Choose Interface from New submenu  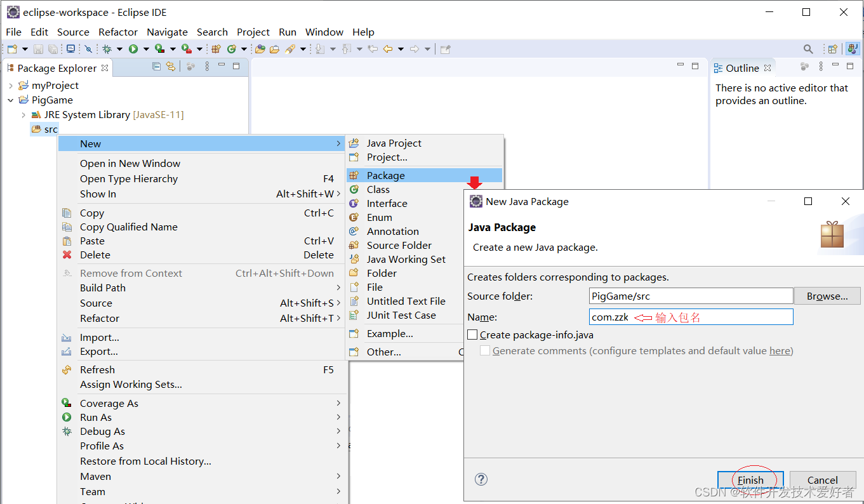click(x=424, y=203)
